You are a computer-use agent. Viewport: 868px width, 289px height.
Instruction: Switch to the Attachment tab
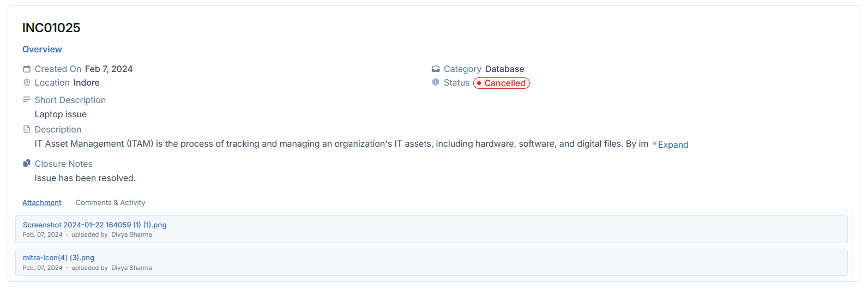click(x=41, y=203)
